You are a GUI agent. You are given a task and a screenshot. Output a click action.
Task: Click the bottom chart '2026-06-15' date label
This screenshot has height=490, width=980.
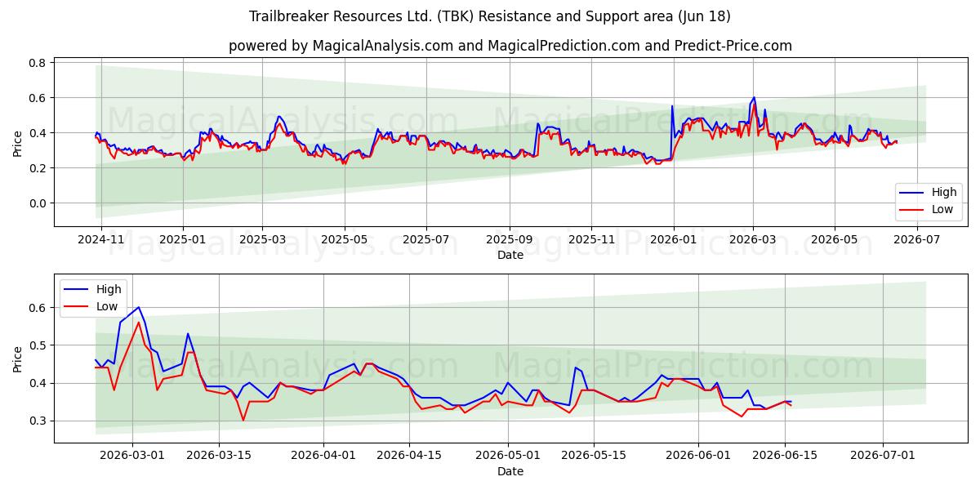pyautogui.click(x=785, y=457)
